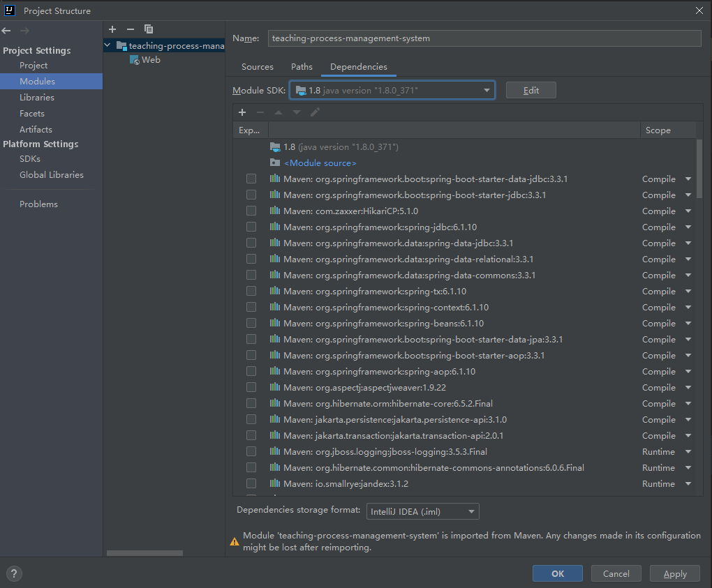Add a dependency with the plus icon
This screenshot has width=712, height=588.
242,112
